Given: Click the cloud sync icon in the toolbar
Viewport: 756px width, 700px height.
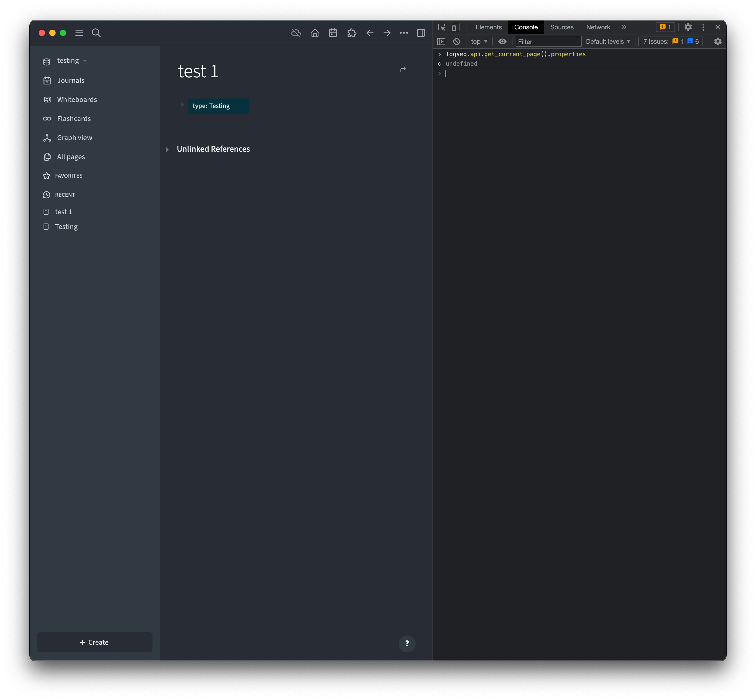Looking at the screenshot, I should point(296,33).
